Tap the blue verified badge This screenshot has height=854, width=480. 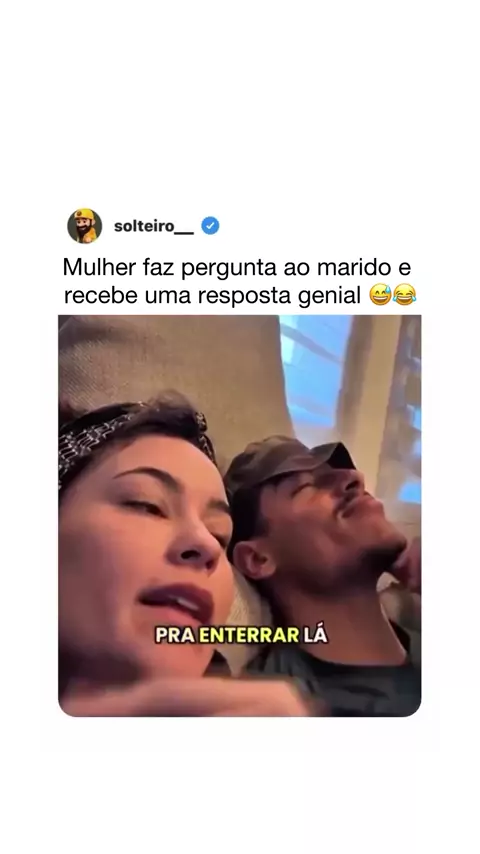(x=210, y=225)
